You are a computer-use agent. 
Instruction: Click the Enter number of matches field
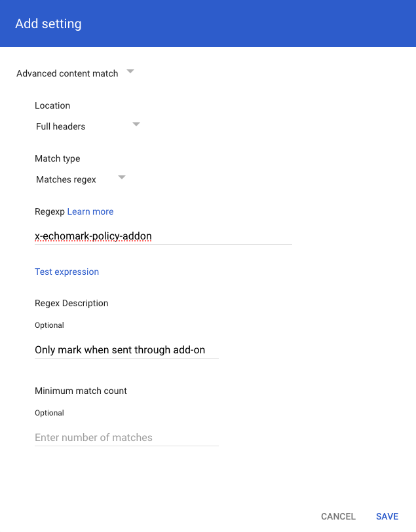126,437
